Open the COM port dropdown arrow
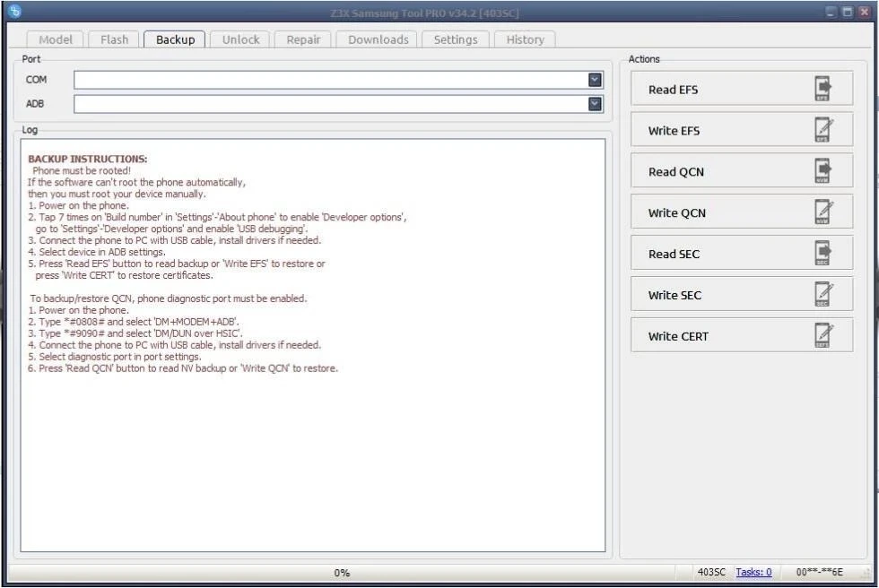Screen dimensions: 879x588 point(595,80)
